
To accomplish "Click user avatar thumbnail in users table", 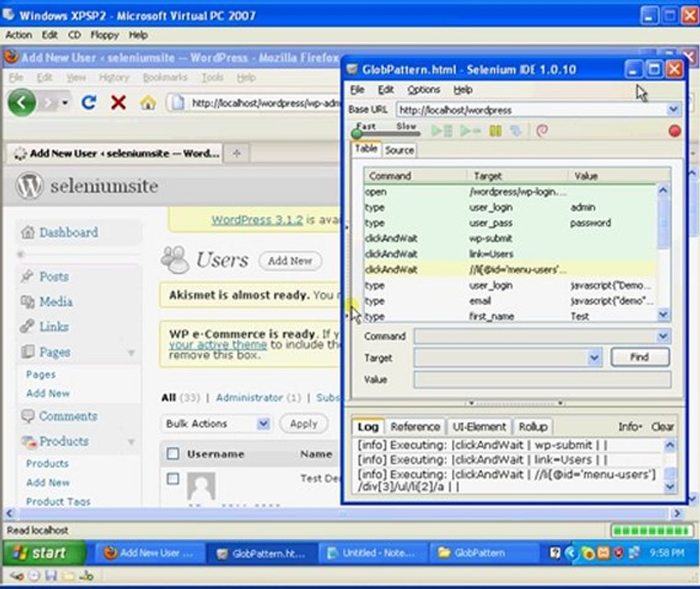I will [x=201, y=487].
